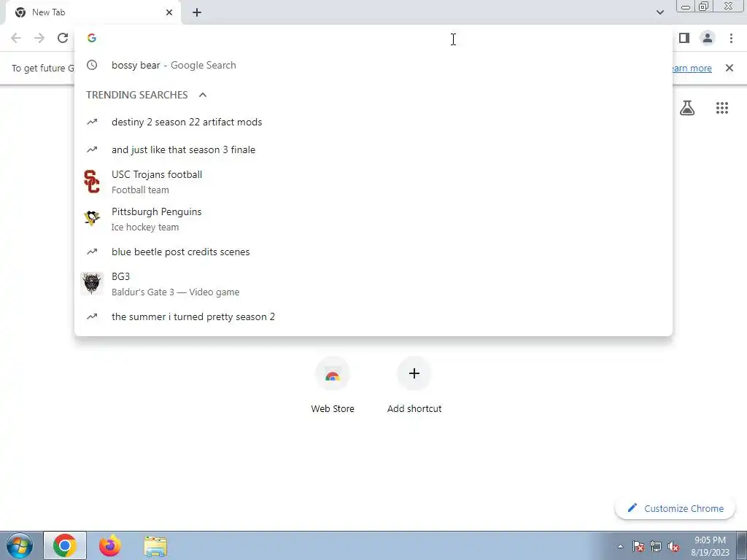Open a new tab with the plus button
This screenshot has height=560, width=747.
pyautogui.click(x=197, y=12)
